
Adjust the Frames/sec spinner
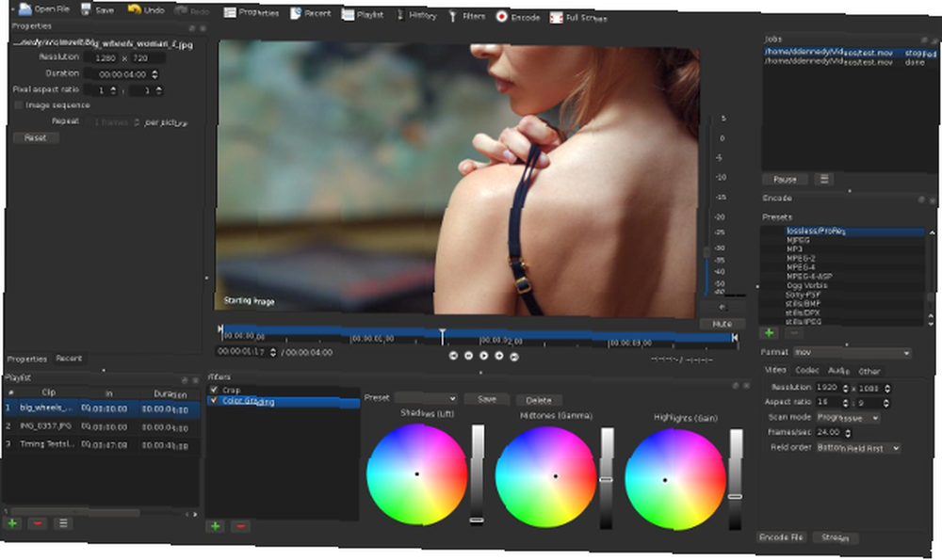click(x=848, y=432)
